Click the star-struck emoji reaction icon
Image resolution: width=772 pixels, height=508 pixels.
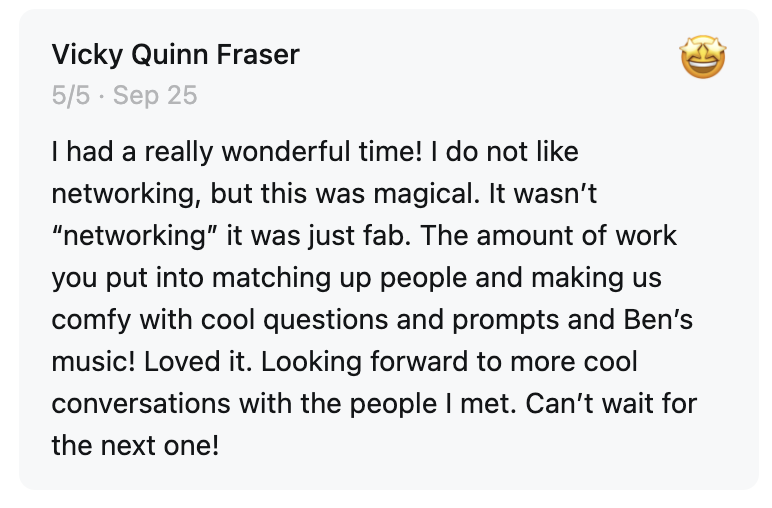703,57
